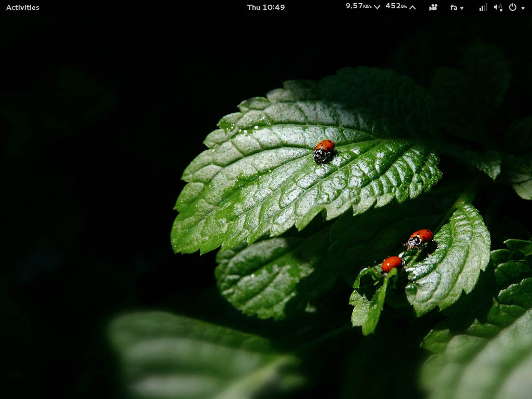This screenshot has height=399, width=532.
Task: Click the 9.57 KB/s download speed readout
Action: [x=358, y=6]
